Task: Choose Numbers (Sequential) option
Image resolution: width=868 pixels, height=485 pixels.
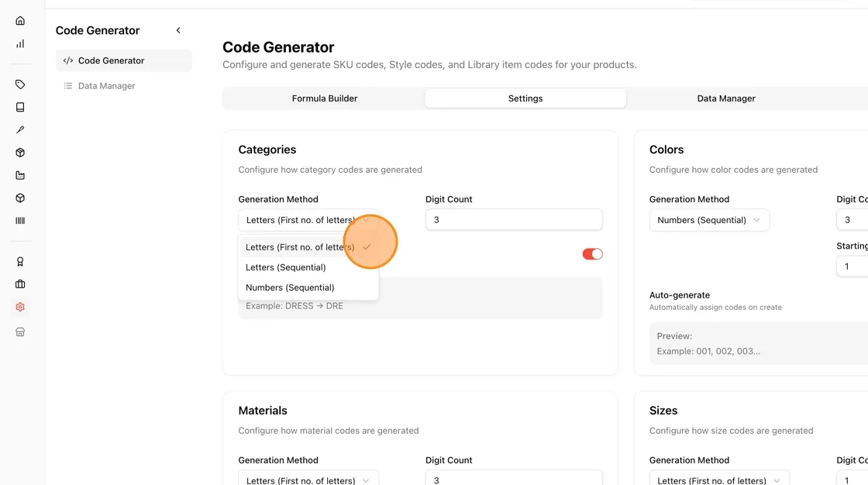Action: (x=308, y=287)
